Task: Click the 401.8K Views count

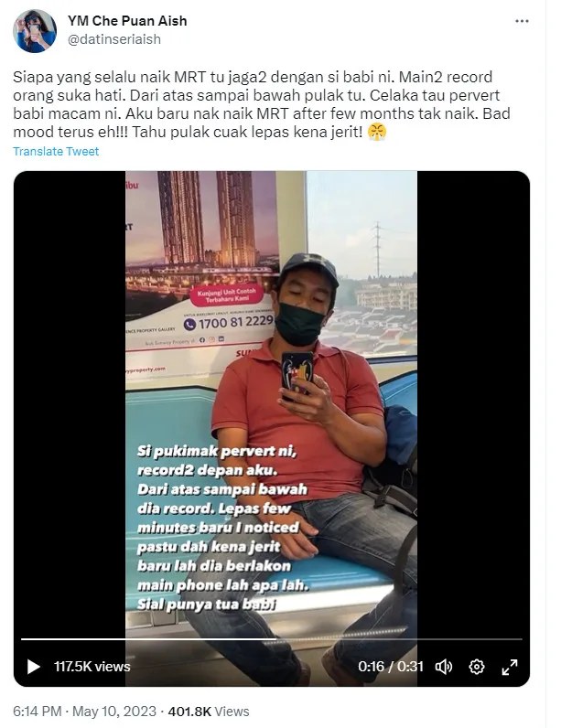Action: click(x=209, y=712)
